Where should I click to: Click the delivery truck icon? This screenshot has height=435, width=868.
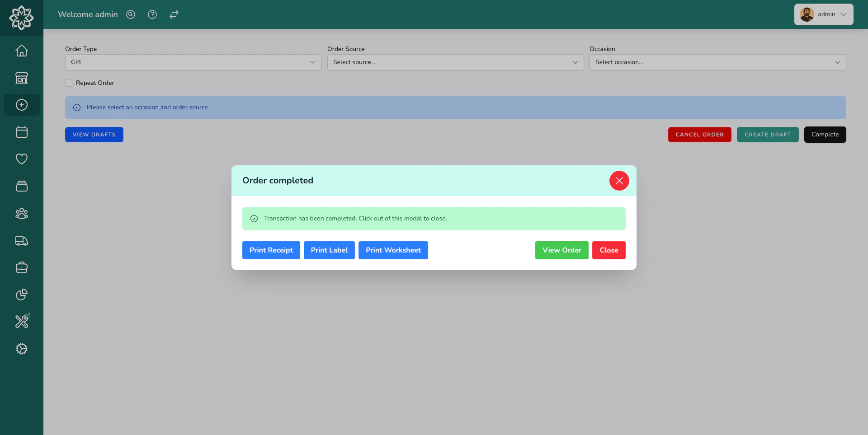click(21, 241)
